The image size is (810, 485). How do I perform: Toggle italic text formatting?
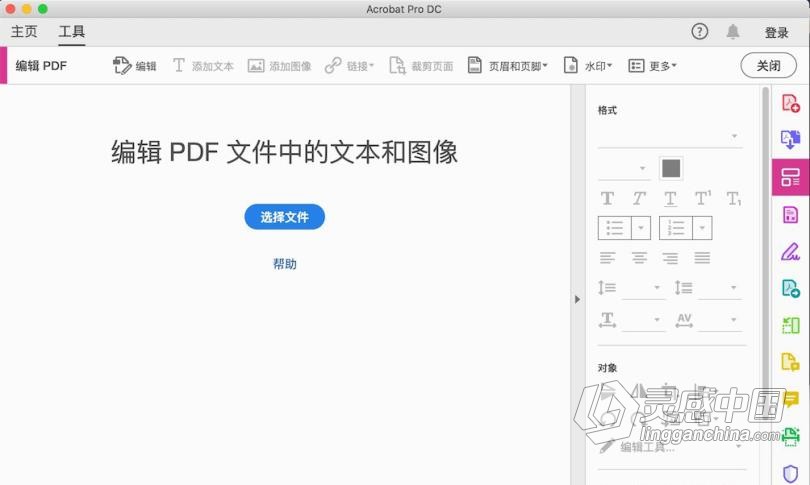click(x=639, y=198)
